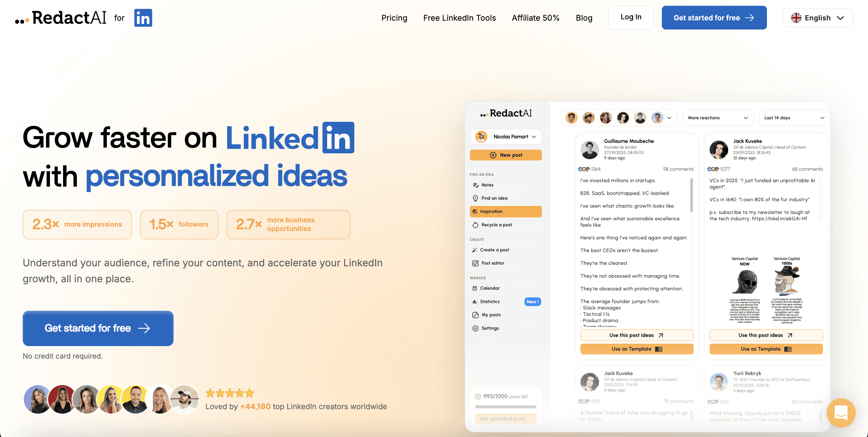Open the Last 14 days dropdown
The image size is (868, 437).
pyautogui.click(x=794, y=118)
